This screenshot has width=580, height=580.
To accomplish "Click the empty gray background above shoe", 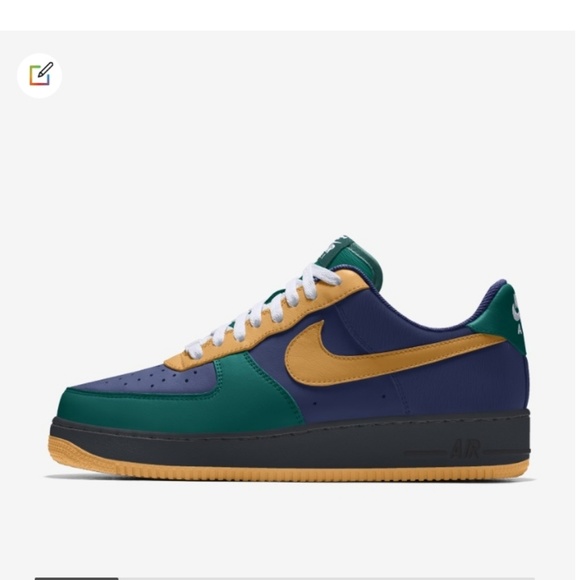I will pyautogui.click(x=290, y=141).
